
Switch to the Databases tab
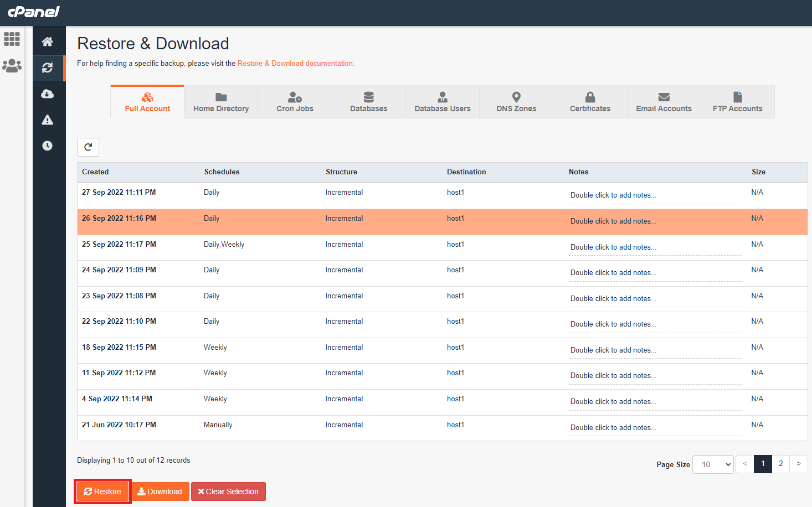(368, 102)
